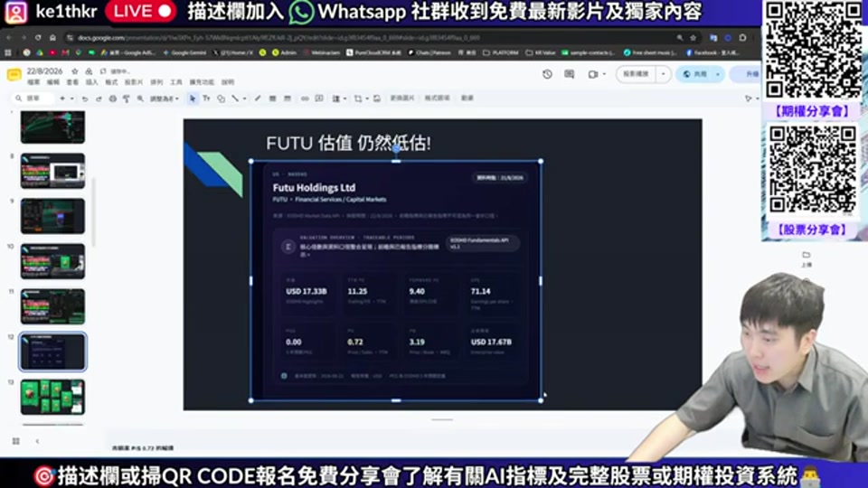Select slide 11 thumbnail
868x488 pixels.
coord(52,306)
